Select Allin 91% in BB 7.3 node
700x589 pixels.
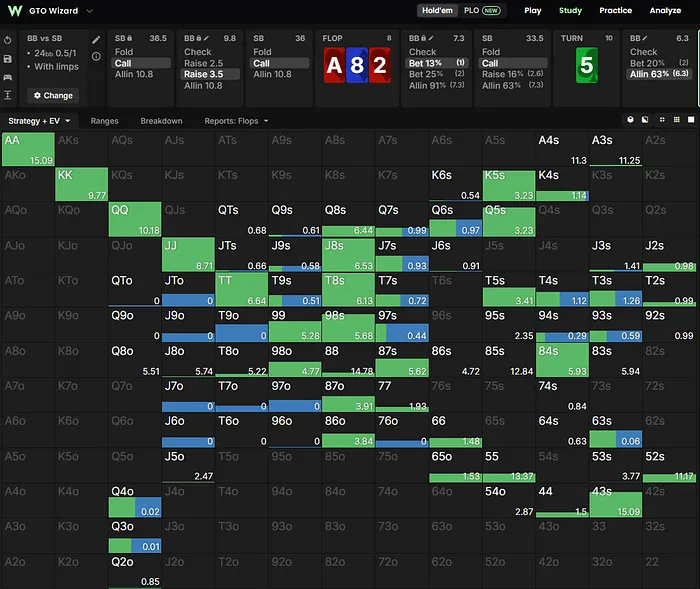(x=437, y=85)
